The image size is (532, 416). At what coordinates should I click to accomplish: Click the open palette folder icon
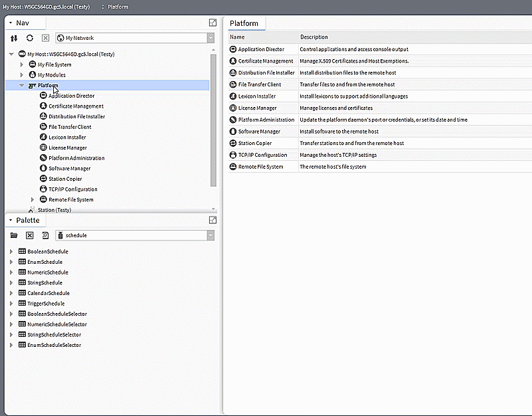pos(14,235)
